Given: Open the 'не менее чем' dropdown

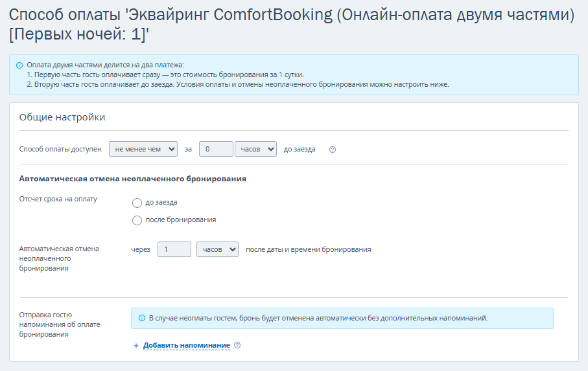Looking at the screenshot, I should (143, 149).
